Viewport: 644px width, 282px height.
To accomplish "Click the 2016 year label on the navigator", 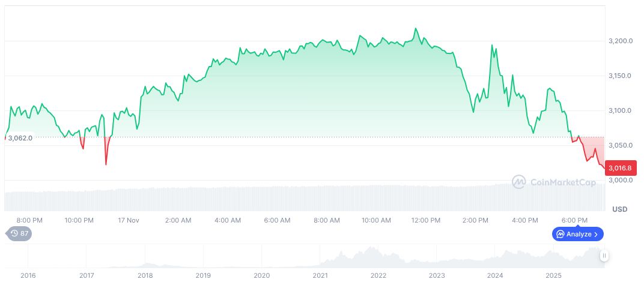I will pos(28,275).
